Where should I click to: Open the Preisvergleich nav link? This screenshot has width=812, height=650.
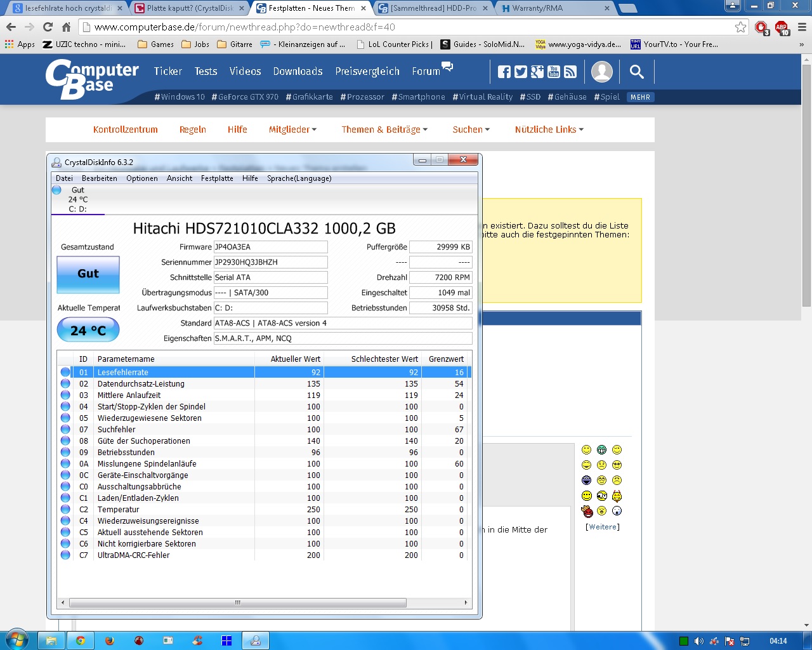pyautogui.click(x=367, y=72)
